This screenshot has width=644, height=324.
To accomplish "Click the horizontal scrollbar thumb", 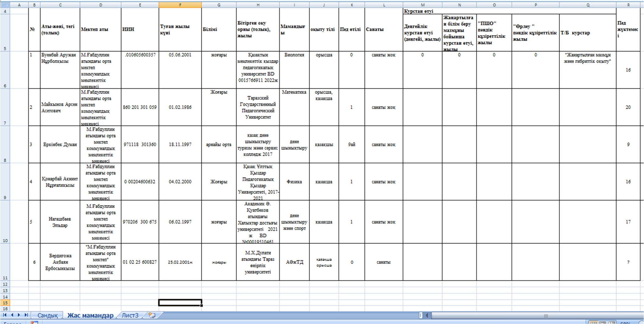I will pos(546,316).
